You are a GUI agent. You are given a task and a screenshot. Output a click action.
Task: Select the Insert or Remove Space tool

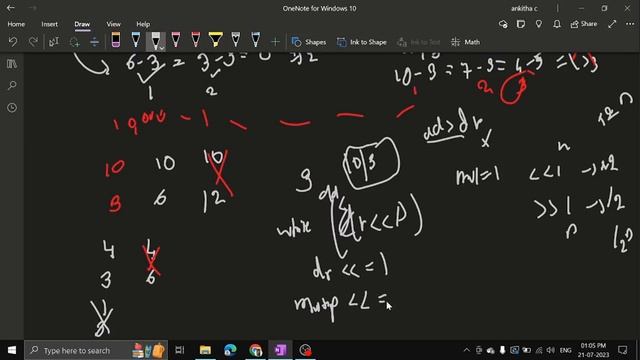point(94,42)
